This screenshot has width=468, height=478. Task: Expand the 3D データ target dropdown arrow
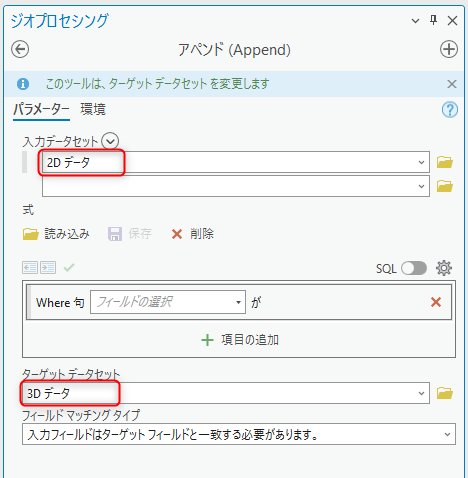click(421, 393)
